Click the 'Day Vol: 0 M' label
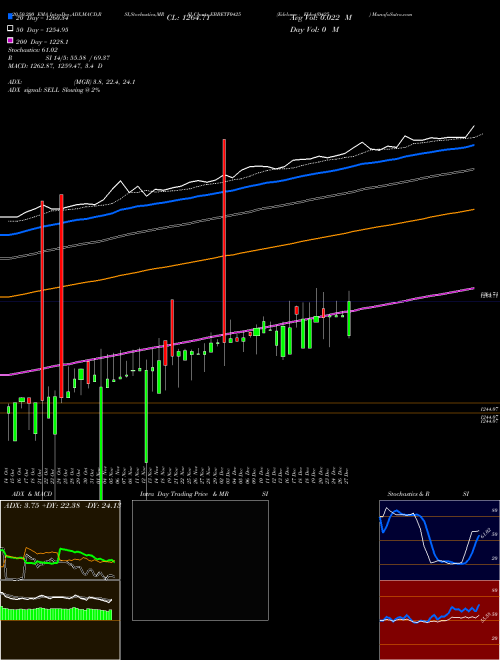Viewport: 500px width, 660px height. pos(314,29)
